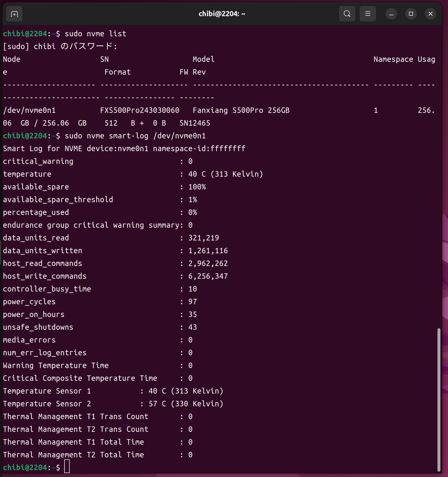Click the data_units_written value

[x=208, y=251]
